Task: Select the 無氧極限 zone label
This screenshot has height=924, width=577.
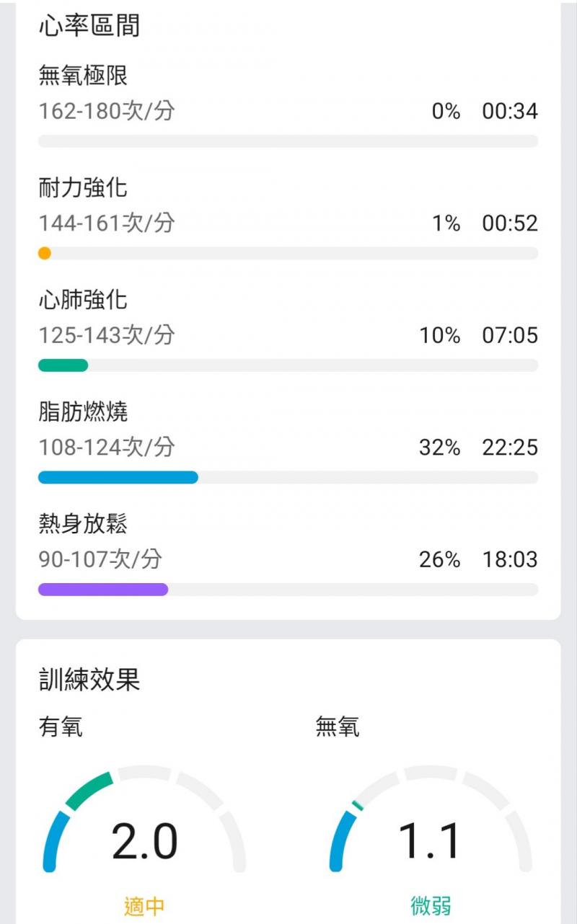Action: pos(83,75)
